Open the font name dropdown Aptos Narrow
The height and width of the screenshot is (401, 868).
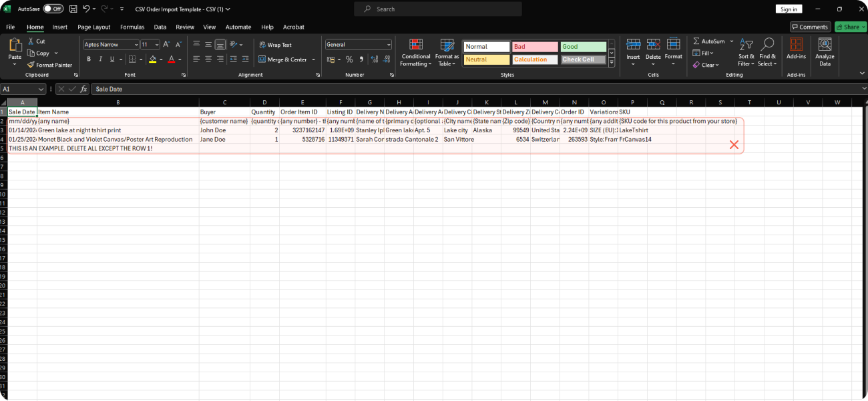136,45
